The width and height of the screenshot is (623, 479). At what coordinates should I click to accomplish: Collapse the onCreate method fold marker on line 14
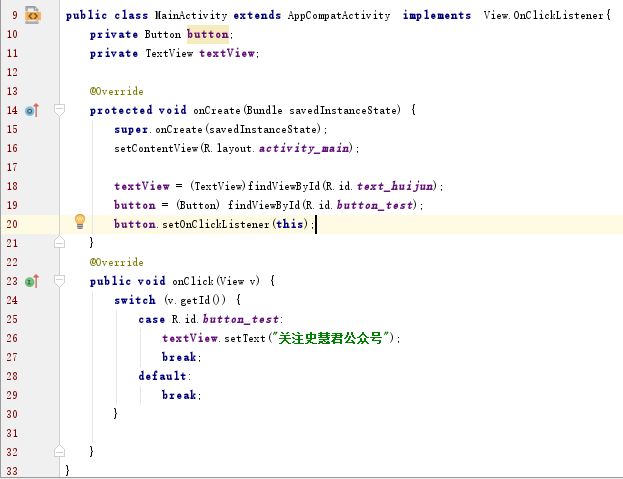click(x=59, y=110)
